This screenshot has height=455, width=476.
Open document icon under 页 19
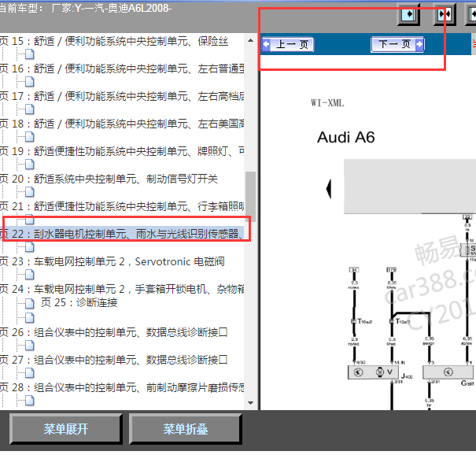[x=29, y=165]
